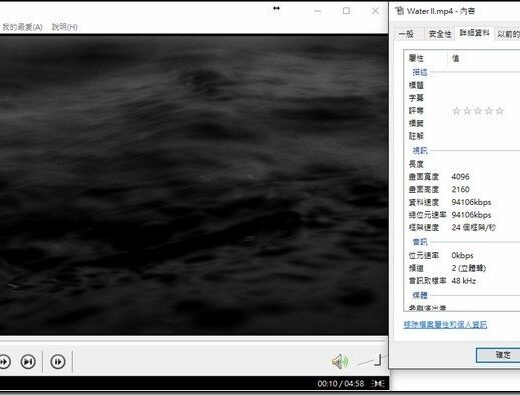Adjust the volume slider handle
This screenshot has width=520, height=396.
378,360
